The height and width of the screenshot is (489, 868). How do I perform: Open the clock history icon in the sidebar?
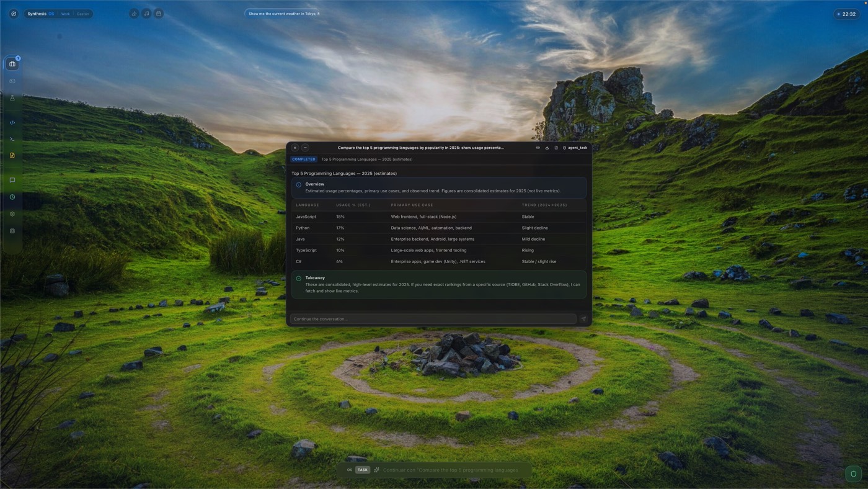tap(12, 197)
